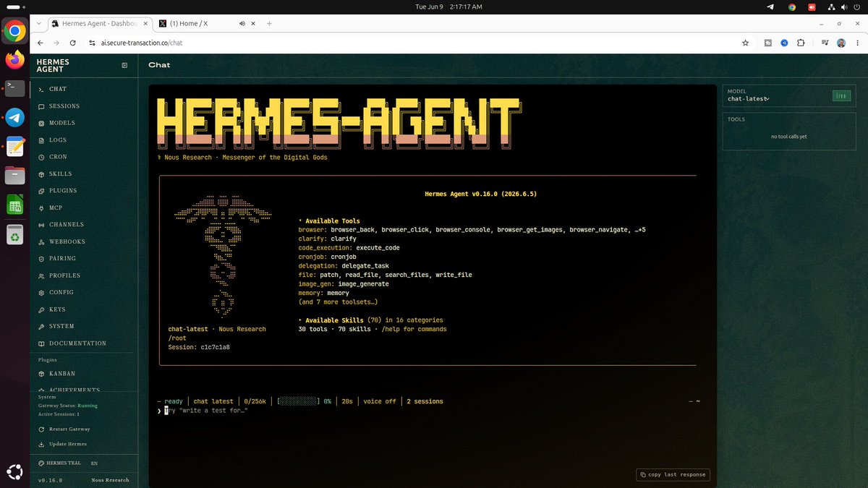Open a new browser tab
The height and width of the screenshot is (488, 868).
point(269,23)
